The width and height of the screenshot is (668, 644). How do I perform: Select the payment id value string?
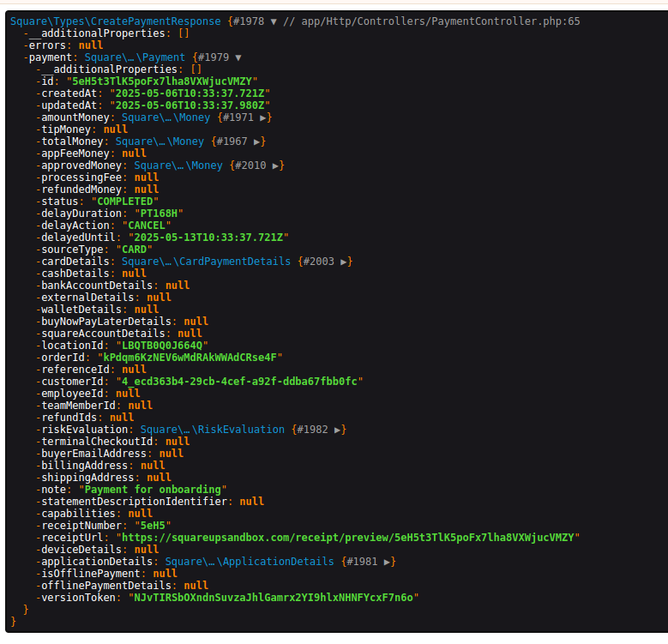pos(162,81)
